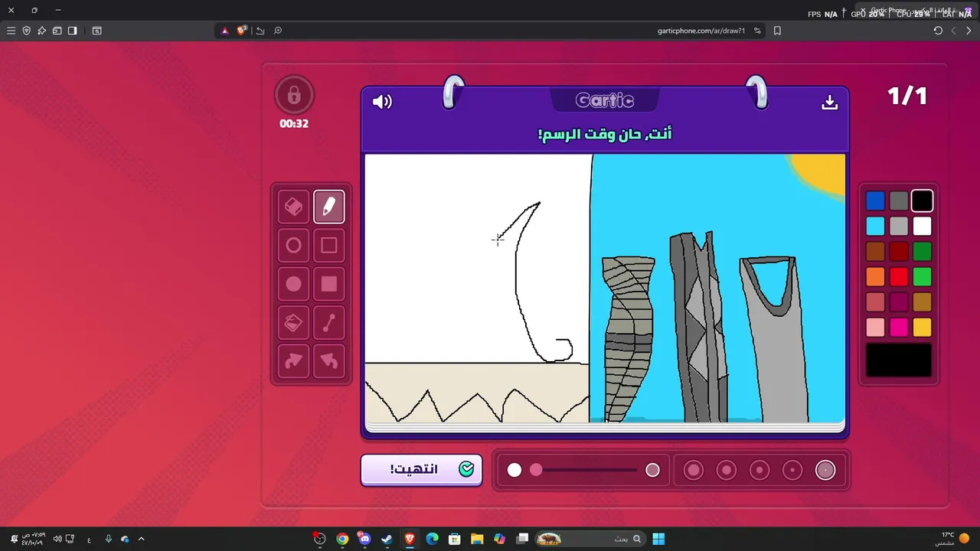Click the opacity slider handle

coord(536,470)
